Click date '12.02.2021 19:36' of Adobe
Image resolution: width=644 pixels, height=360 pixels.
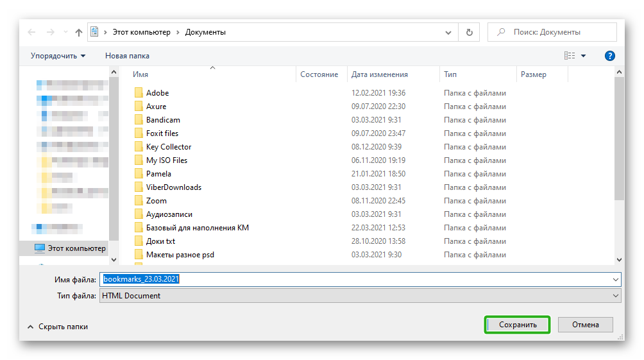pos(378,93)
